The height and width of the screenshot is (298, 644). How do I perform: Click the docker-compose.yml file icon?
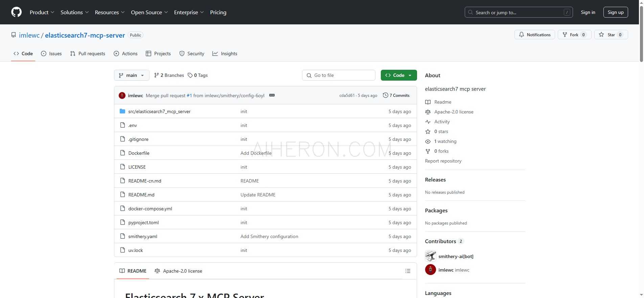122,208
